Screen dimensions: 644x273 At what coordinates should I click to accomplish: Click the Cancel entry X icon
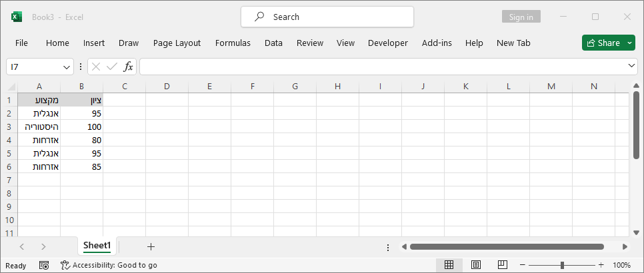point(96,67)
